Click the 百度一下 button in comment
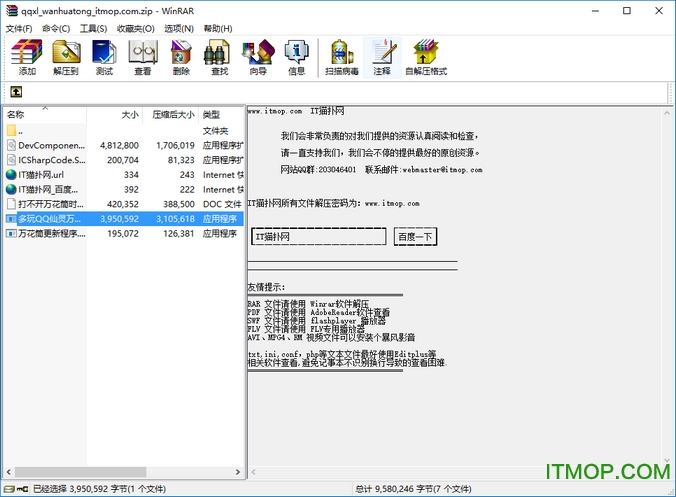This screenshot has height=497, width=676. coord(415,237)
